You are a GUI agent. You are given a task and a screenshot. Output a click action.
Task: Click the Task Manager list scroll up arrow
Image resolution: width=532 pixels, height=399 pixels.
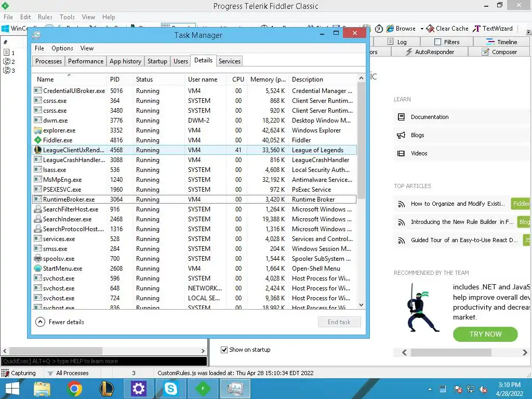(361, 78)
